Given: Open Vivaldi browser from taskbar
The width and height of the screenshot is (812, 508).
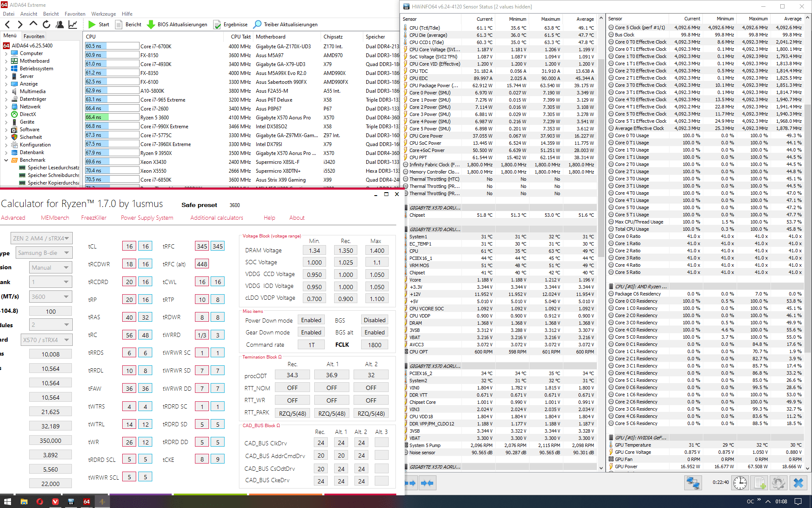Looking at the screenshot, I should 55,501.
